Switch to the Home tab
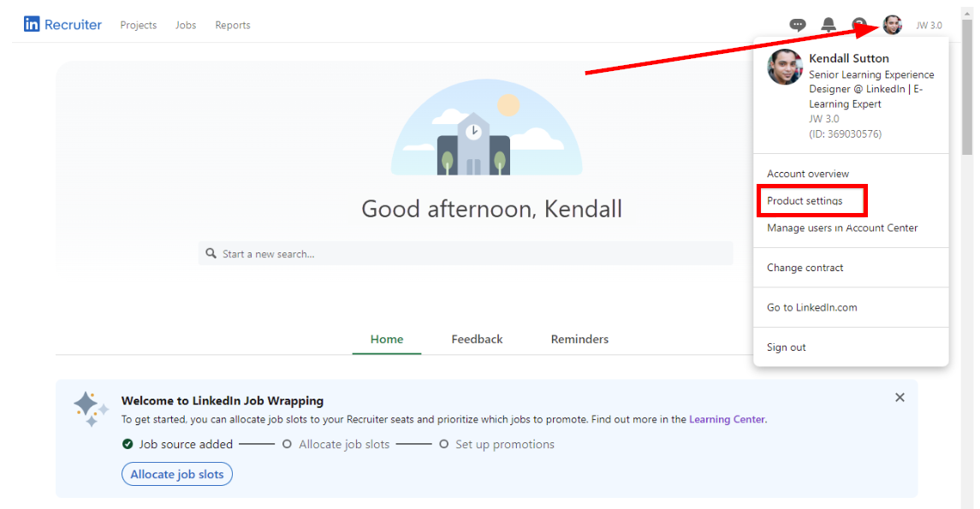This screenshot has height=509, width=980. pos(386,339)
